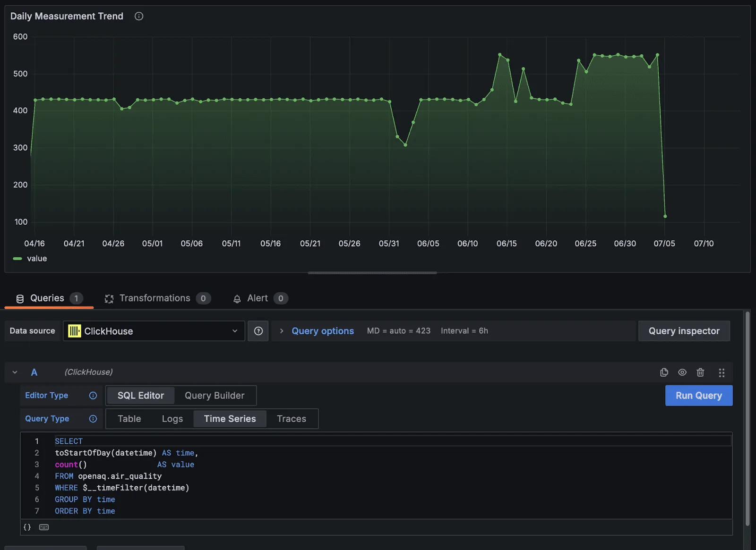The height and width of the screenshot is (550, 756).
Task: Open the ClickHouse data source dropdown
Action: coord(154,331)
